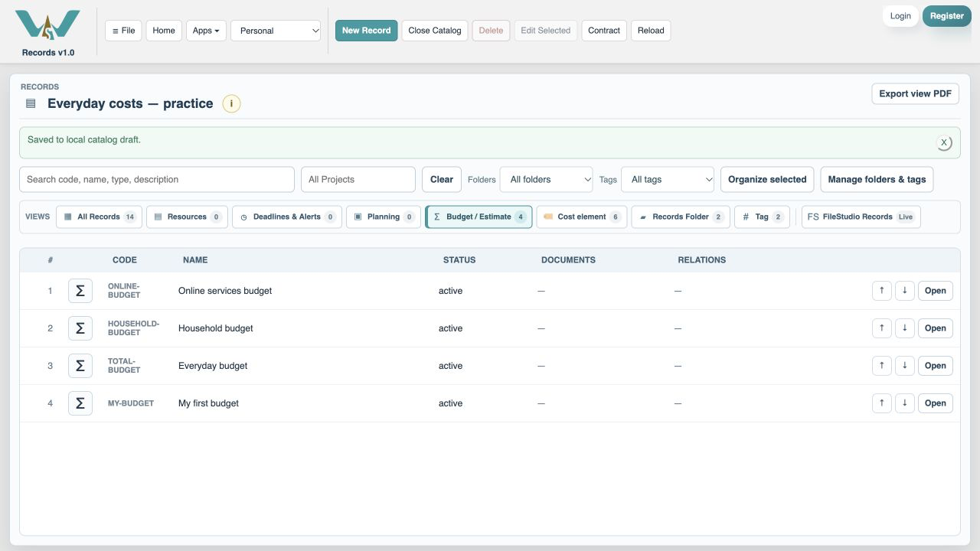Screen dimensions: 980x551
Task: Move Household budget row down
Action: pyautogui.click(x=905, y=328)
